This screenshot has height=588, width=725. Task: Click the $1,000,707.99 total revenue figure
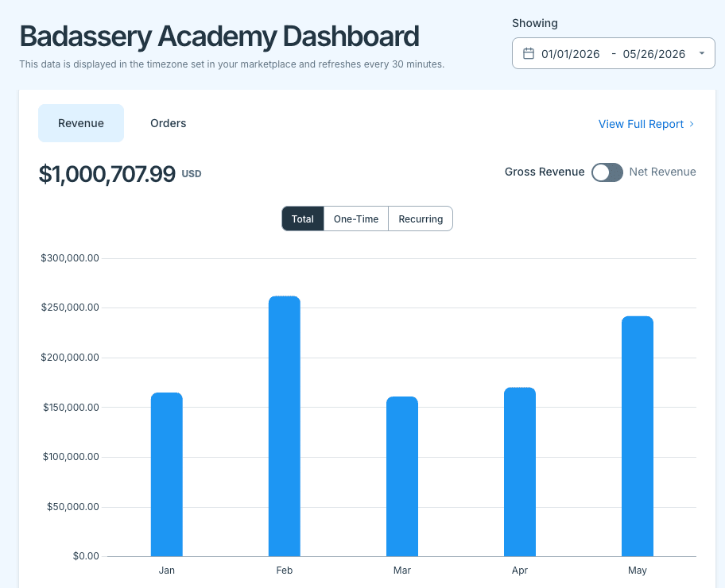107,174
